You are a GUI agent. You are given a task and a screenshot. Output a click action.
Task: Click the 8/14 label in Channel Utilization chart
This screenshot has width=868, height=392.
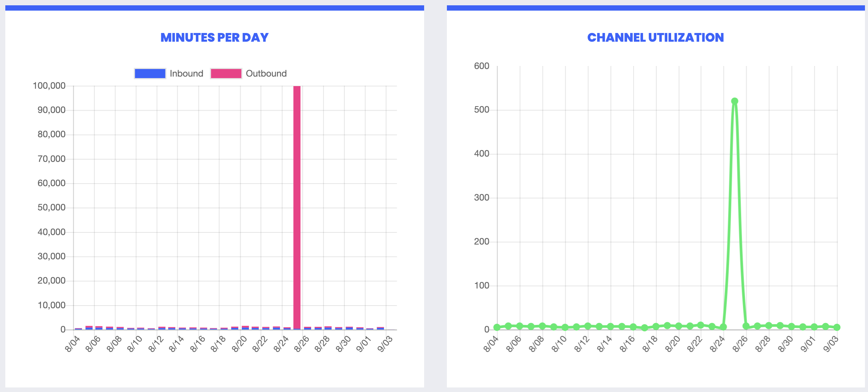(x=605, y=344)
